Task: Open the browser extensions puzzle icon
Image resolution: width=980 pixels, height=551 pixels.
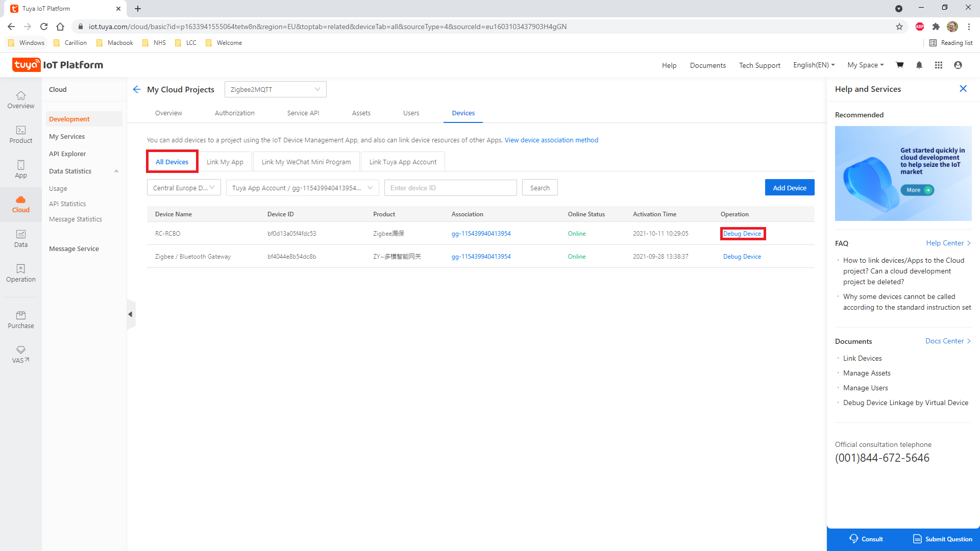Action: [x=936, y=27]
